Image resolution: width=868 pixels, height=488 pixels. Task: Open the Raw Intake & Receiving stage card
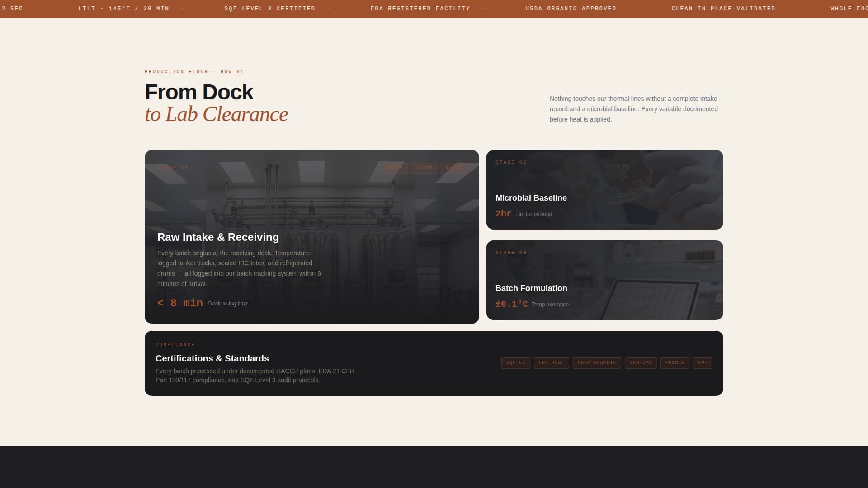(x=311, y=236)
